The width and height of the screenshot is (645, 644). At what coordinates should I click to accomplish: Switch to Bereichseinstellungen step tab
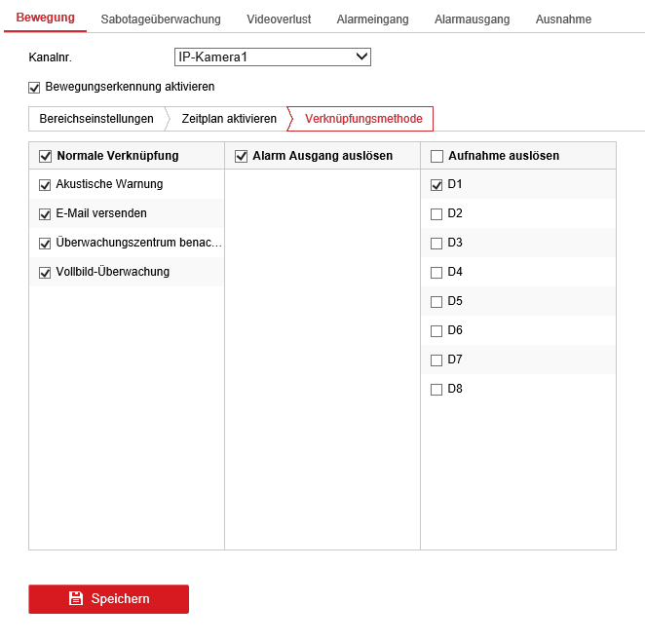click(96, 119)
